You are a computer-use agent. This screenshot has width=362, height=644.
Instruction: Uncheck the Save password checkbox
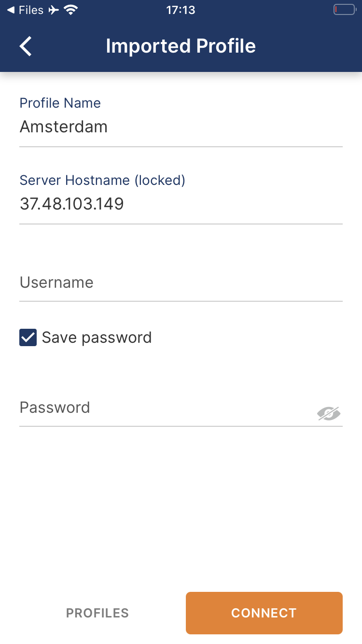point(28,337)
